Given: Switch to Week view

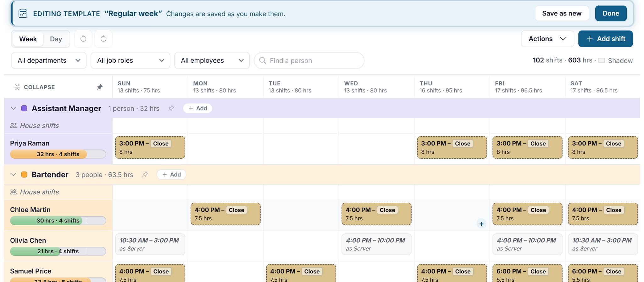Looking at the screenshot, I should tap(28, 39).
